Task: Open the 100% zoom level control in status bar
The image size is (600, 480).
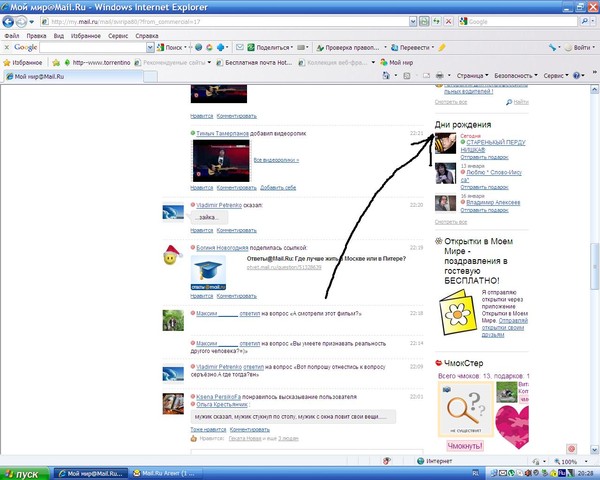Action: point(571,461)
